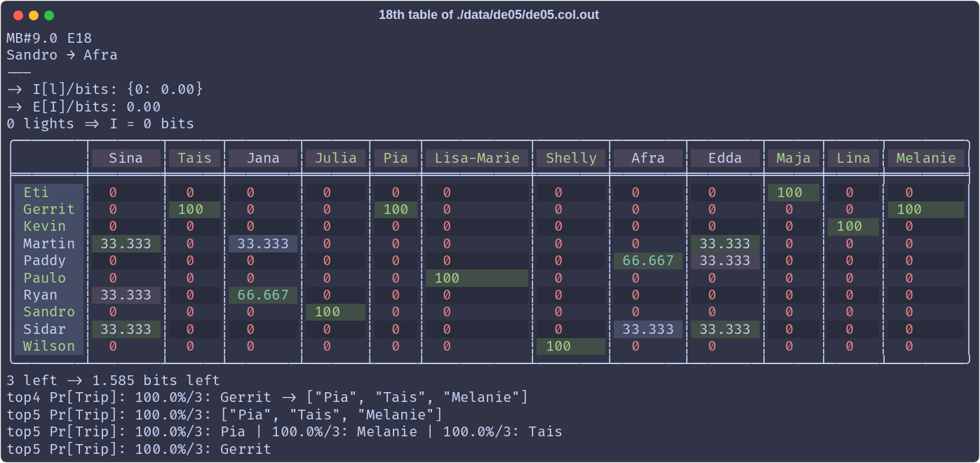The height and width of the screenshot is (463, 980).
Task: Click the Afra column header
Action: pos(648,158)
